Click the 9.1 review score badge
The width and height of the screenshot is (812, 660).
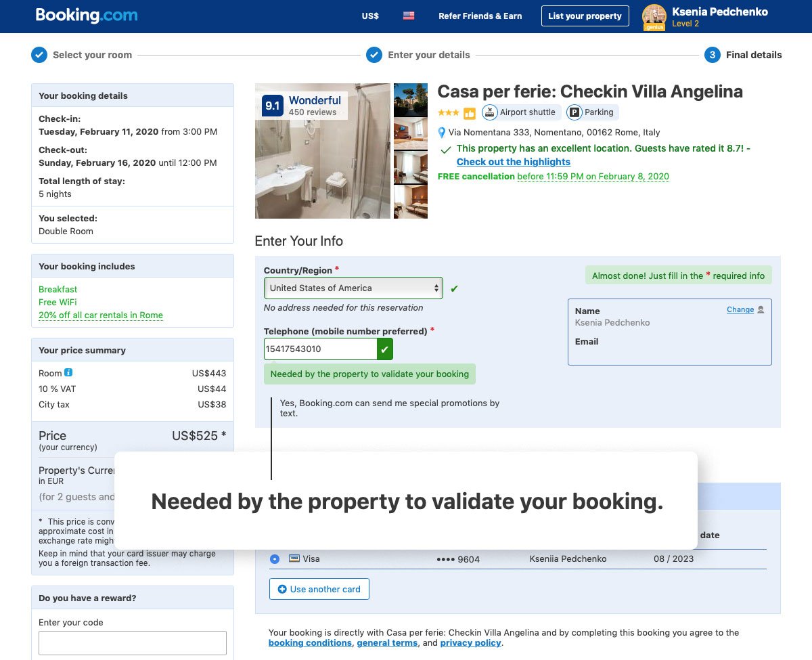coord(272,106)
